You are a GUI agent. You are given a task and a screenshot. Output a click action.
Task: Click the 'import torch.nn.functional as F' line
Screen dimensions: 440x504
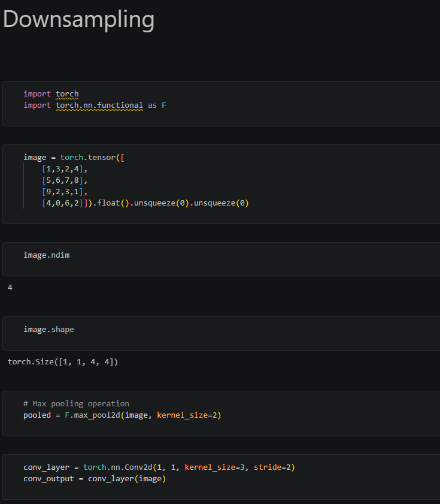click(x=95, y=105)
